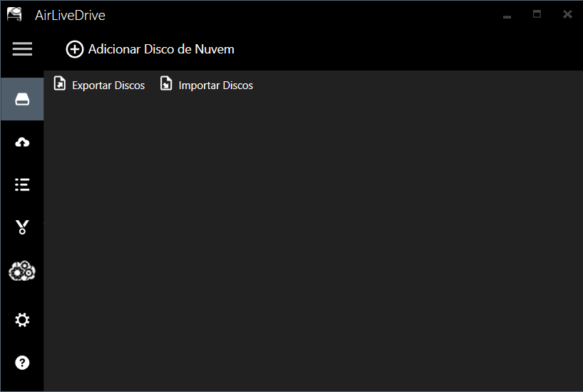Screen dimensions: 583x392
Task: Click the AirLiveDrive title text
Action: point(70,15)
